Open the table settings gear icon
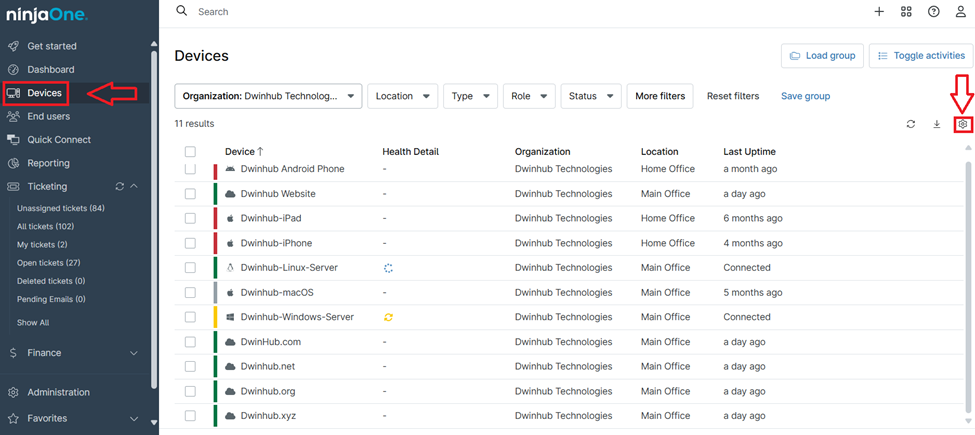 pos(963,124)
